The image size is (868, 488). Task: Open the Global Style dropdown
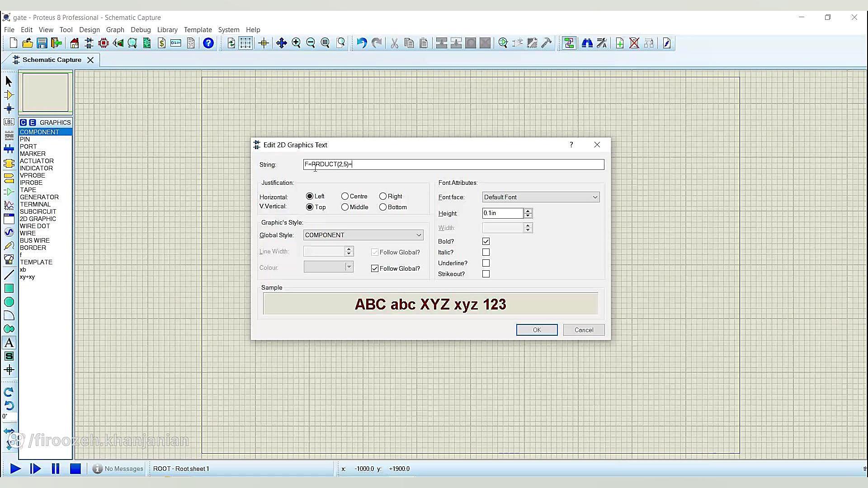tap(363, 235)
